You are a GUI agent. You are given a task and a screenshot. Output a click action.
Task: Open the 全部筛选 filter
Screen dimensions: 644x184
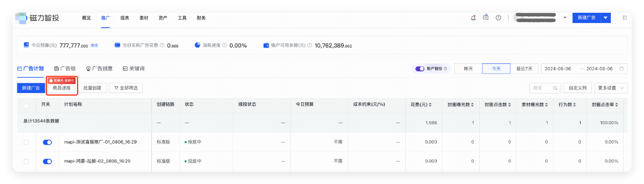click(x=126, y=88)
